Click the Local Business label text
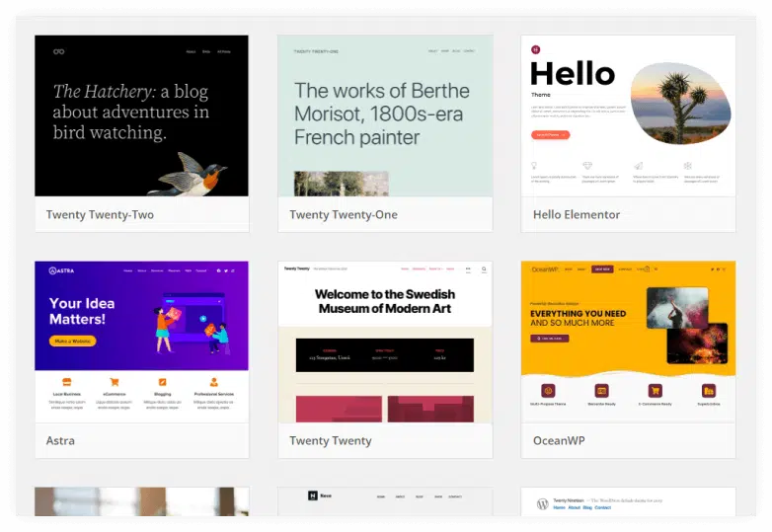The height and width of the screenshot is (532, 772). (67, 394)
